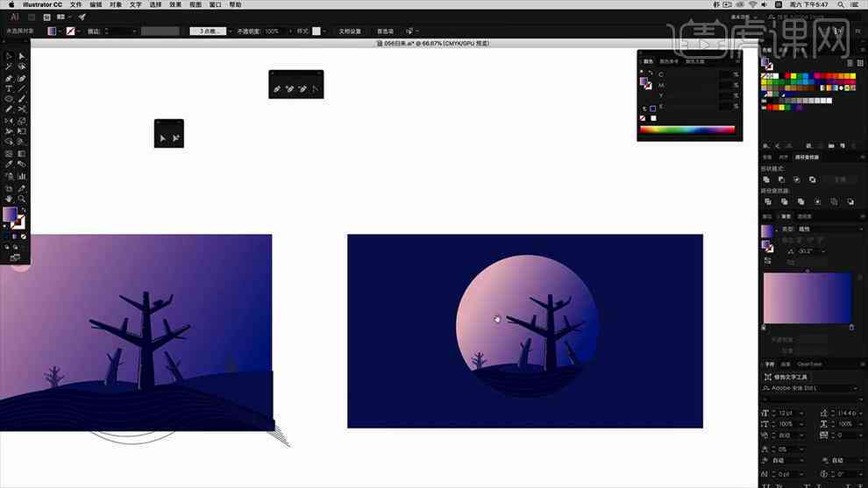Viewport: 868px width, 488px height.
Task: Click the Exclude shape mode icon
Action: tap(812, 180)
